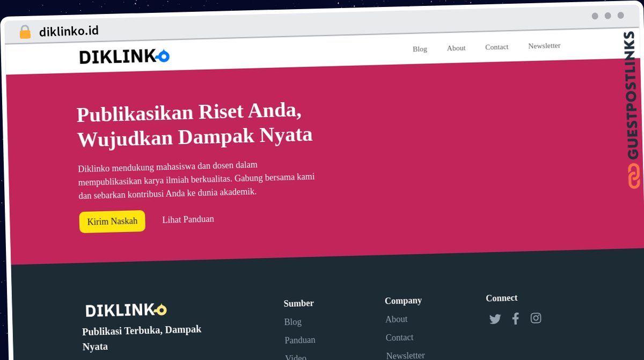
Task: Open the Facebook icon in footer
Action: click(x=515, y=319)
